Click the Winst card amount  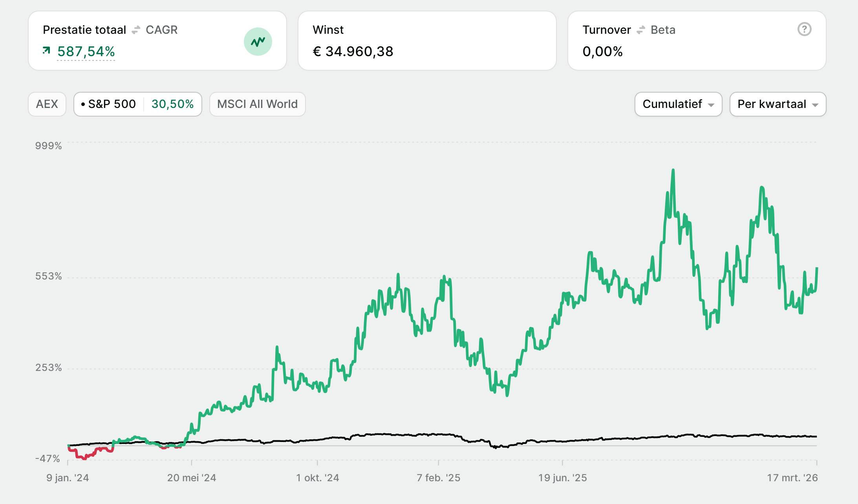(x=353, y=51)
